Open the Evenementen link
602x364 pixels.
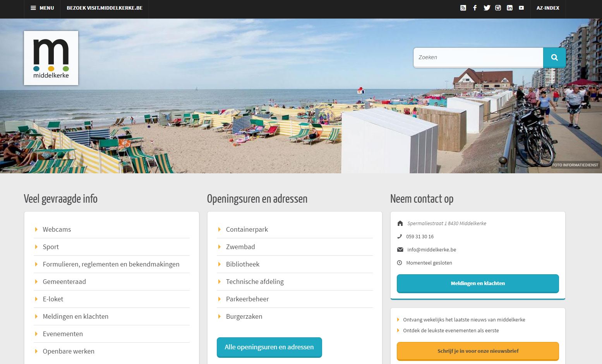click(63, 334)
